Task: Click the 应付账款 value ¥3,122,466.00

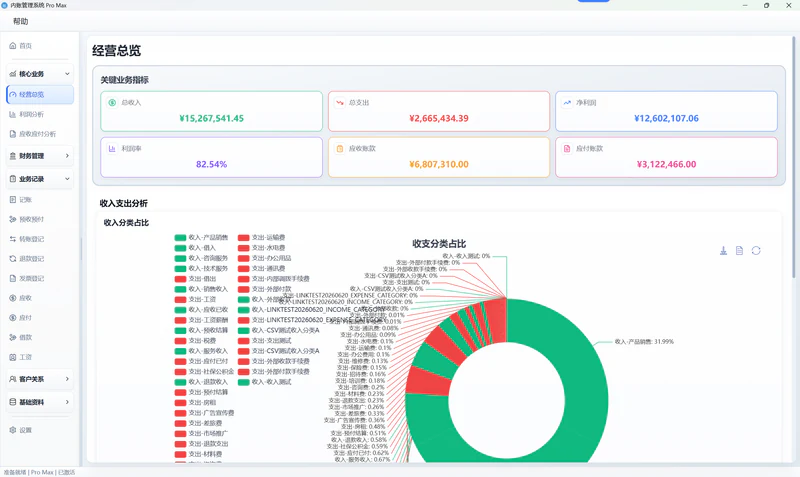Action: pyautogui.click(x=666, y=164)
